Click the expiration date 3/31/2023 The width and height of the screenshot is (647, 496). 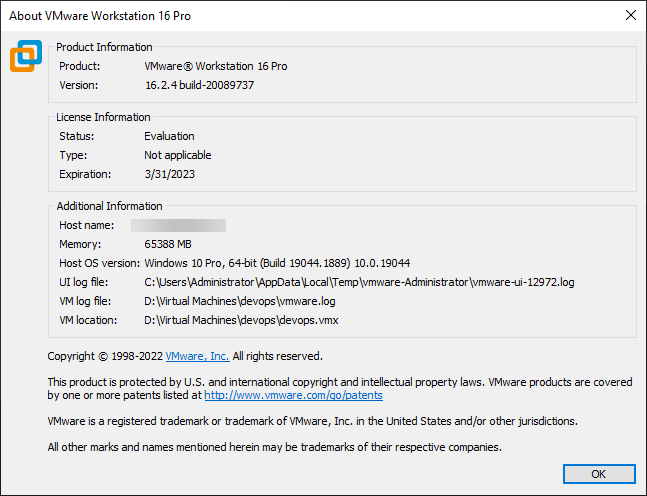pyautogui.click(x=169, y=174)
